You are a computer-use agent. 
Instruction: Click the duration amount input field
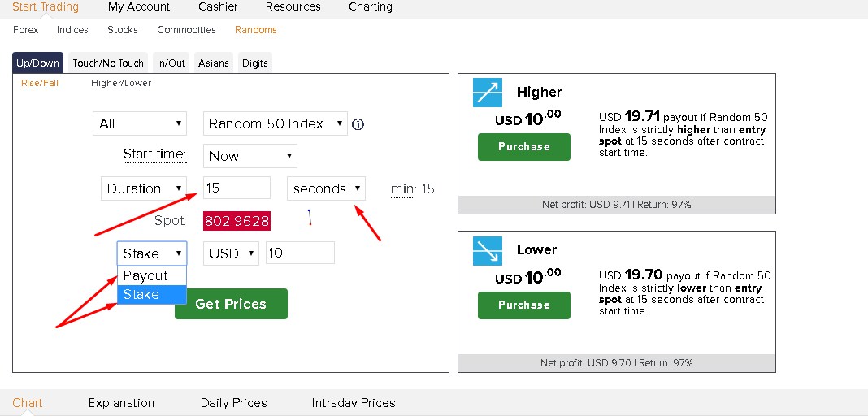(237, 188)
